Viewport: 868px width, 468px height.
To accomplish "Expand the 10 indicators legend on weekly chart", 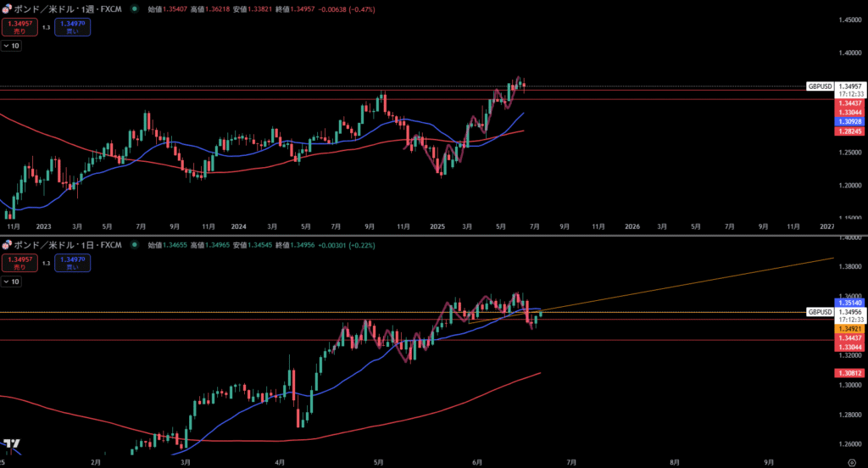I will click(11, 46).
